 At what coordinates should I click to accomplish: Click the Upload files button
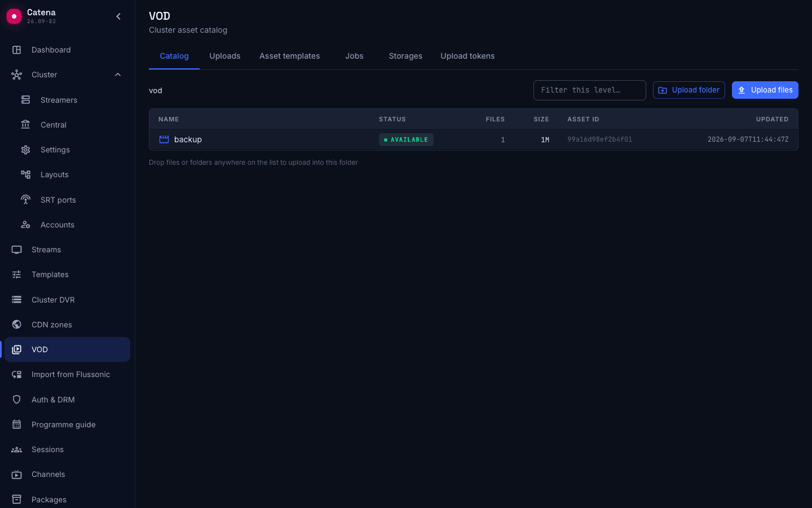click(765, 90)
